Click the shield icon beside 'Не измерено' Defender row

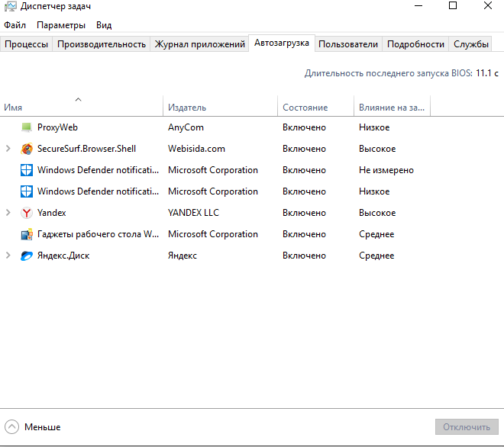27,170
